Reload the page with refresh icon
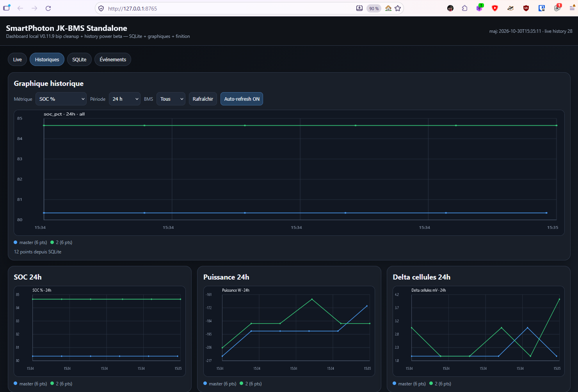 [x=48, y=8]
